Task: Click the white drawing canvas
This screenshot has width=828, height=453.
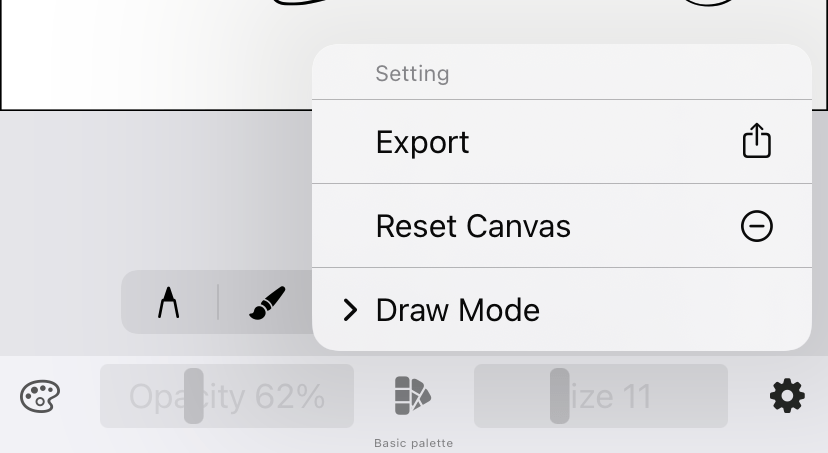Action: pos(150,50)
